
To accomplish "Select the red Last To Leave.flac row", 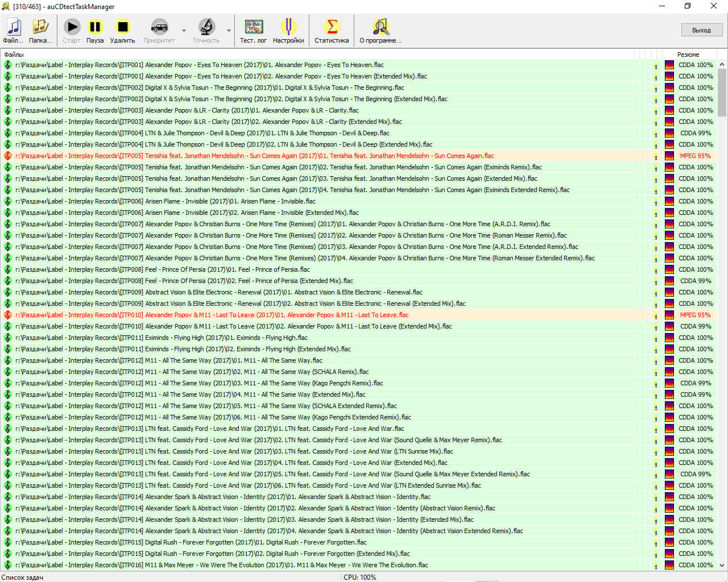I will click(359, 315).
